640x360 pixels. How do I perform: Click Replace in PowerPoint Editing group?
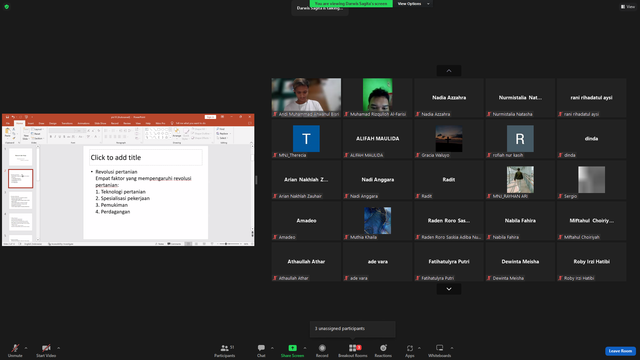click(x=223, y=133)
